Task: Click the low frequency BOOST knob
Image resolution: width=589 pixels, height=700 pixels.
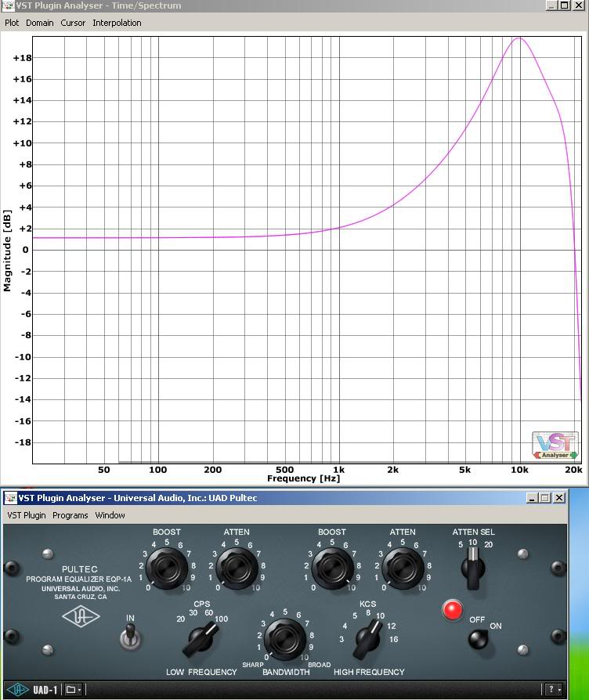Action: 166,566
